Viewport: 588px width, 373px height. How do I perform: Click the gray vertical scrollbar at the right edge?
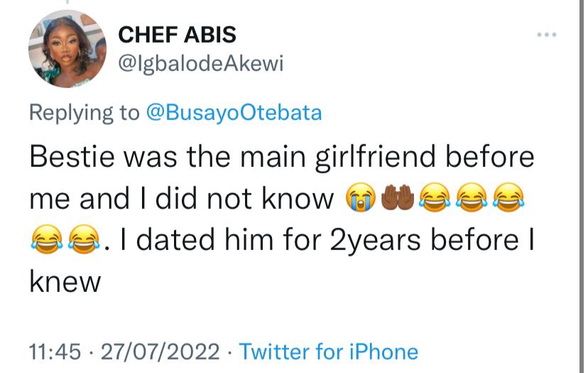point(582,186)
